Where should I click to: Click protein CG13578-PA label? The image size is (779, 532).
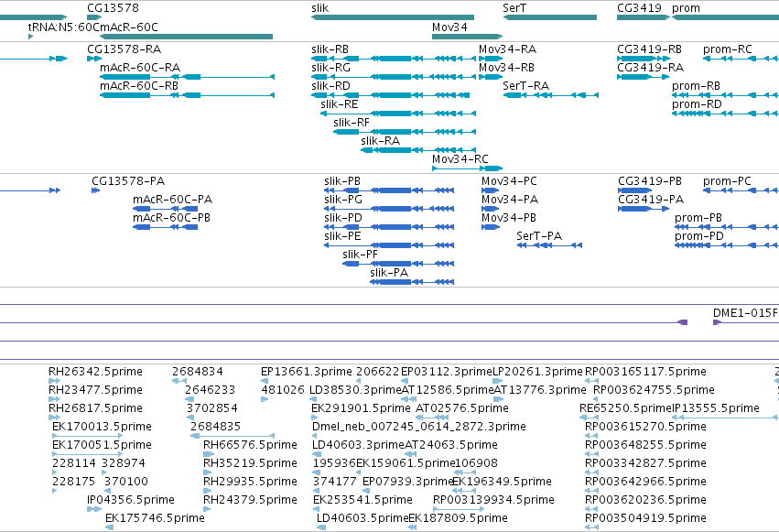coord(128,180)
